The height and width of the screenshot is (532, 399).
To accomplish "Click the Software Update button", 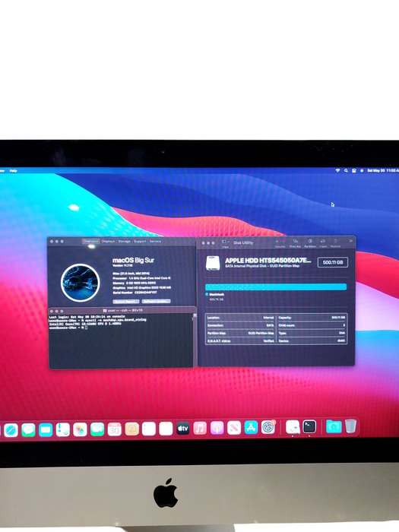I will tap(156, 301).
